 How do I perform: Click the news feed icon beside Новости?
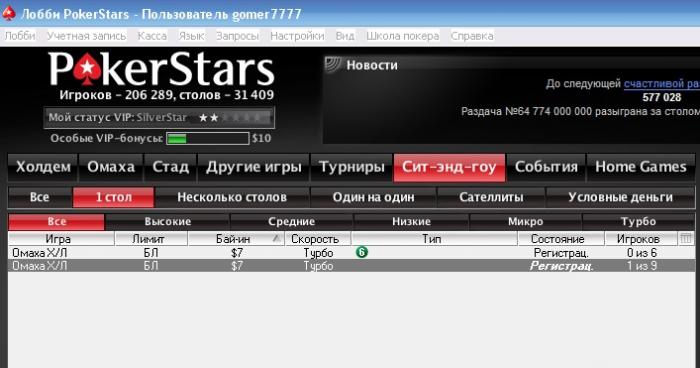332,65
